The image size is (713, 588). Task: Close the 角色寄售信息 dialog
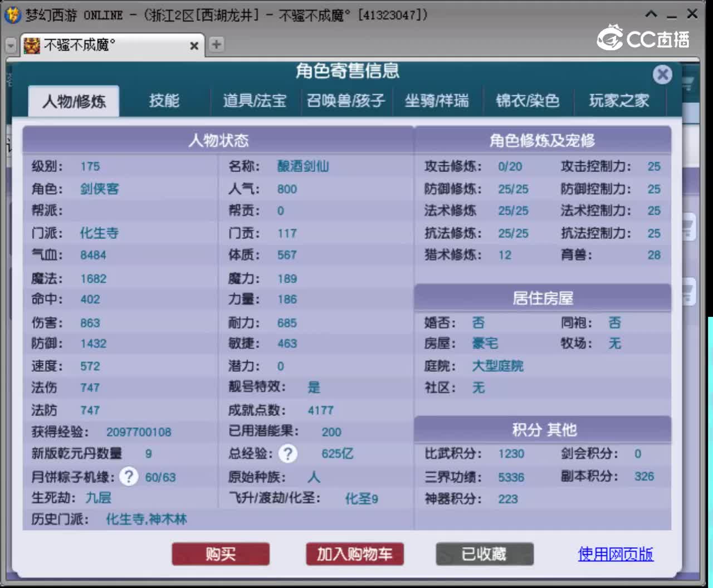(x=662, y=75)
